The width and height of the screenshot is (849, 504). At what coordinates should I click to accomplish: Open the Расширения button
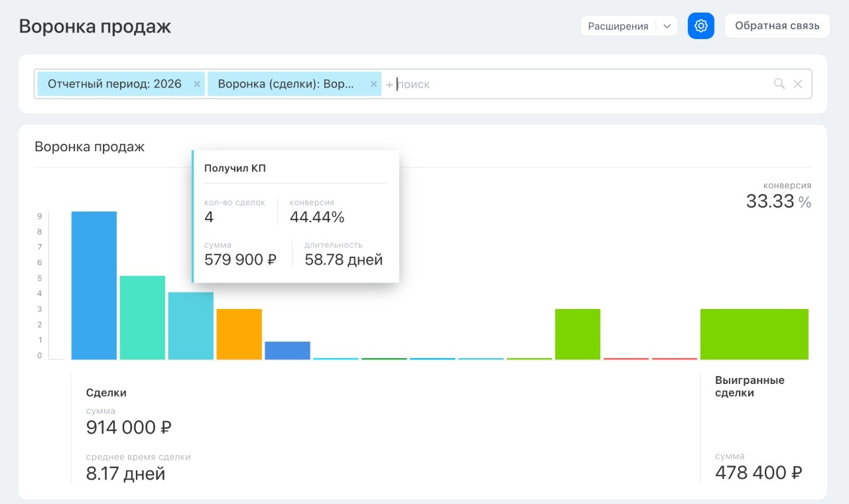618,26
